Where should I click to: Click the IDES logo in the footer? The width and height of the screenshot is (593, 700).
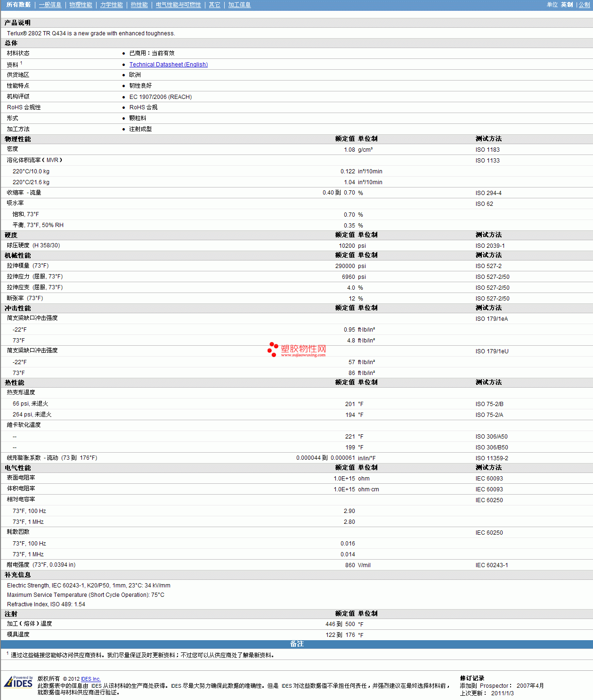[x=18, y=682]
